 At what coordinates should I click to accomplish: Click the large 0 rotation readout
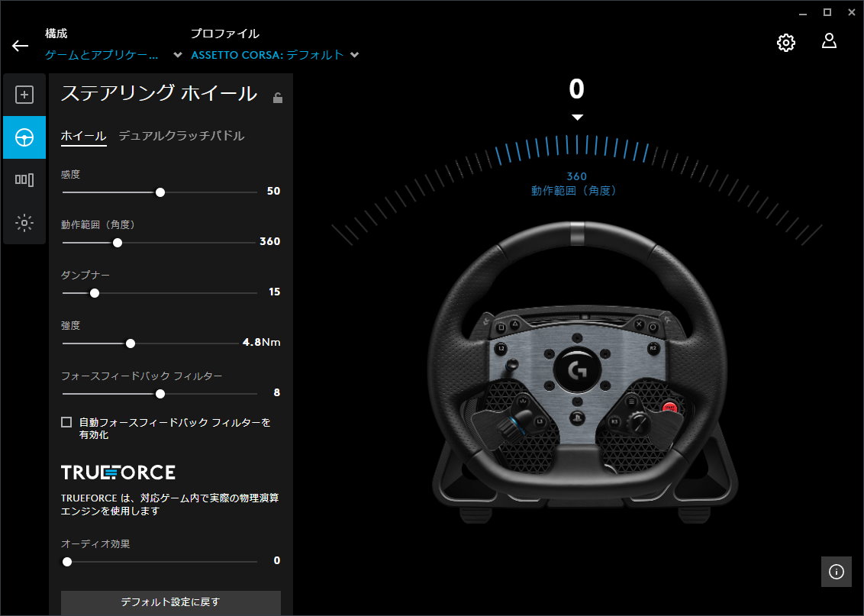576,89
